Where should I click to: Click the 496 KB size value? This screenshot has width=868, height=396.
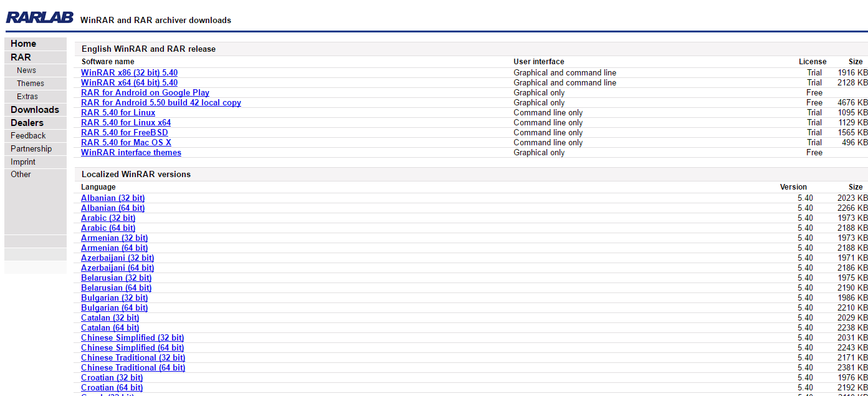tap(856, 143)
